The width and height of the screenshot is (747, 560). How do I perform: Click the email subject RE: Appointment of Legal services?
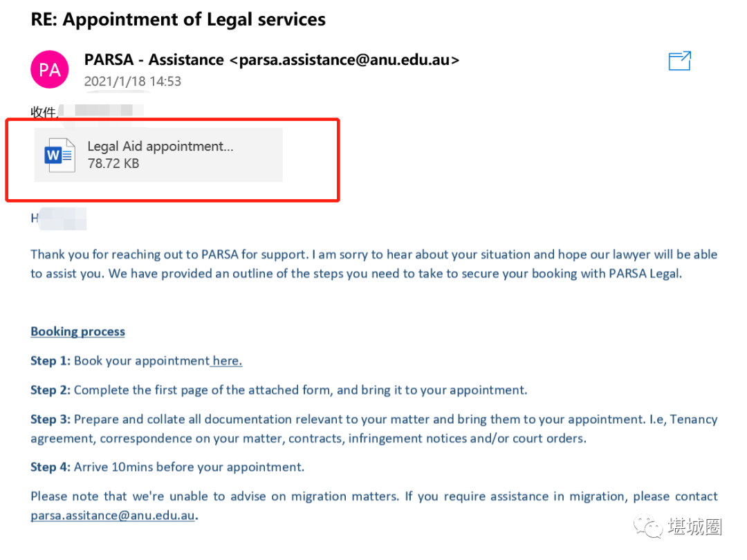coord(178,19)
